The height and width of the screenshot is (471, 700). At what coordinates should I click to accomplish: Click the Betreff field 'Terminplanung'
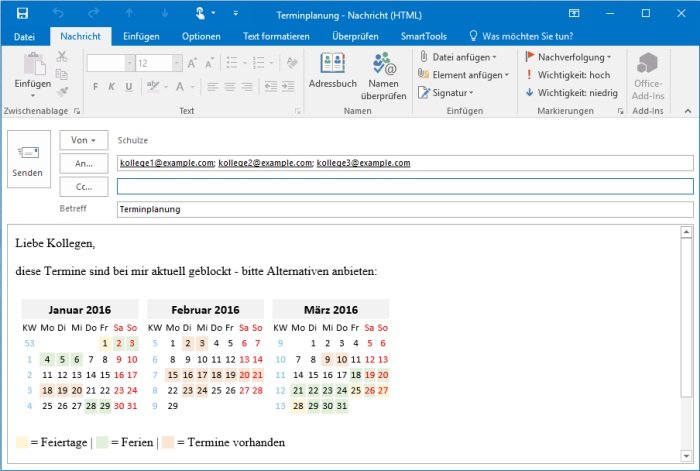click(x=405, y=209)
